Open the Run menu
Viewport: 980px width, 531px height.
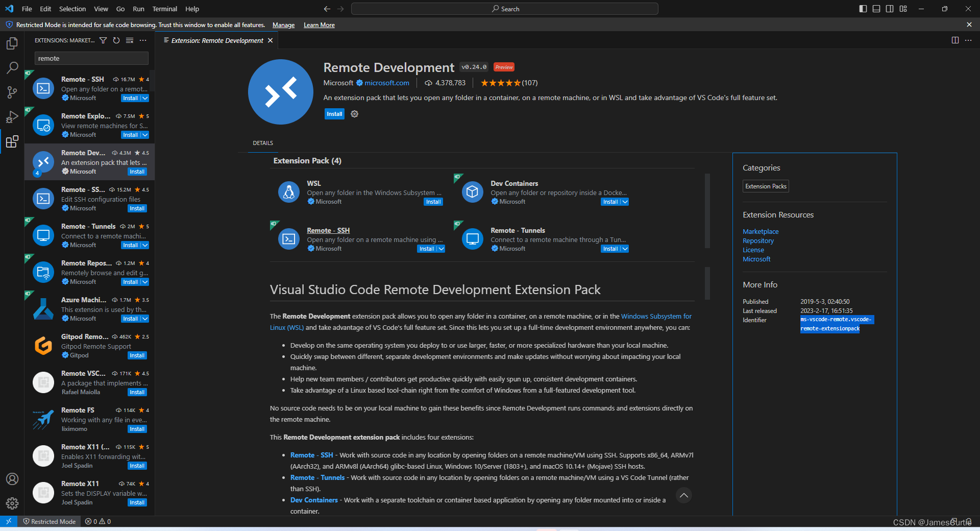click(138, 9)
